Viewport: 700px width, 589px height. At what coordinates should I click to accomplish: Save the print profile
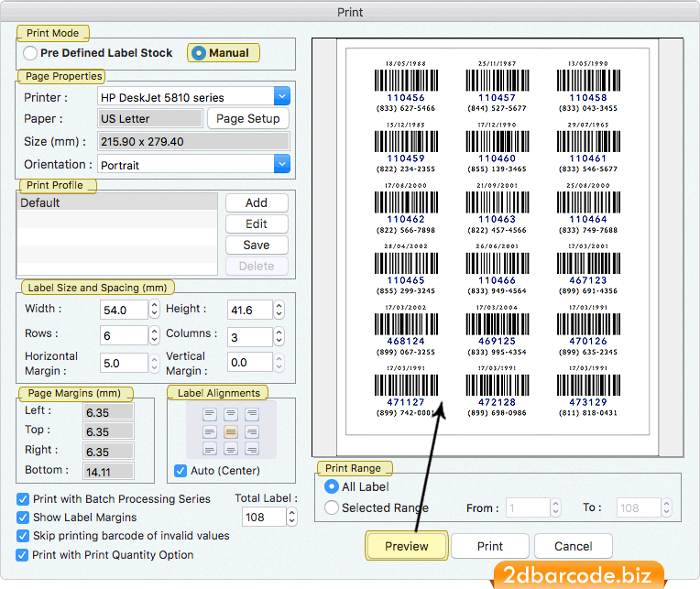(257, 245)
